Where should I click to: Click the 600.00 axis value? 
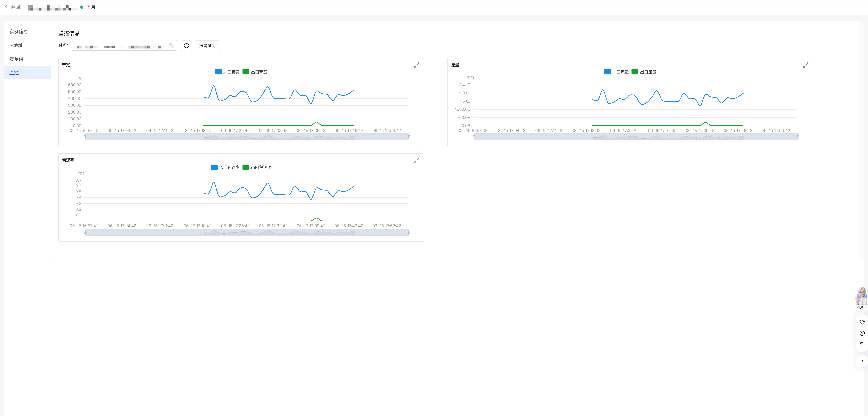(x=75, y=85)
